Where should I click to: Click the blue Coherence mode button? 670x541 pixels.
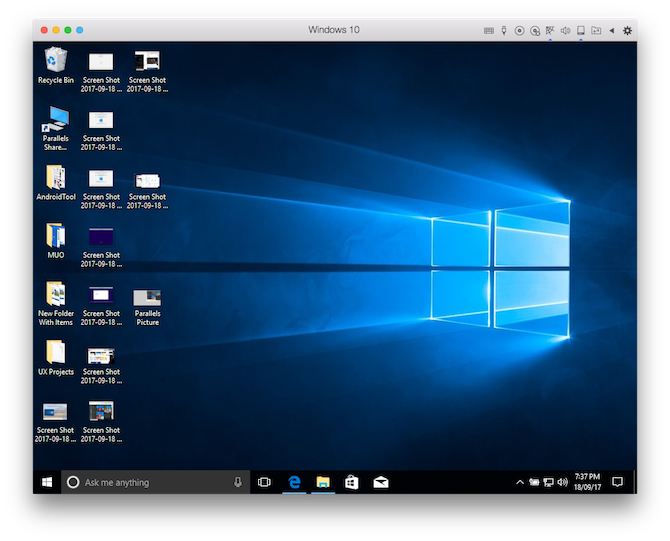coord(79,30)
